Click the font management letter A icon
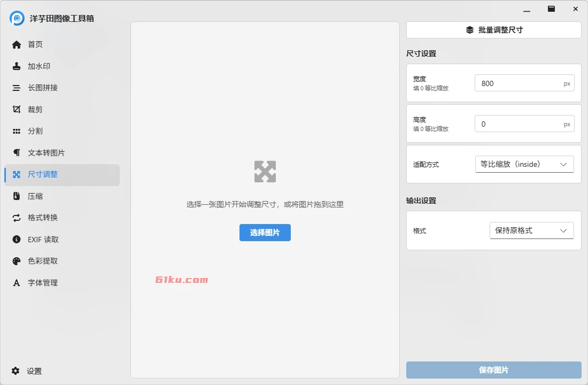The width and height of the screenshot is (588, 385). [17, 282]
